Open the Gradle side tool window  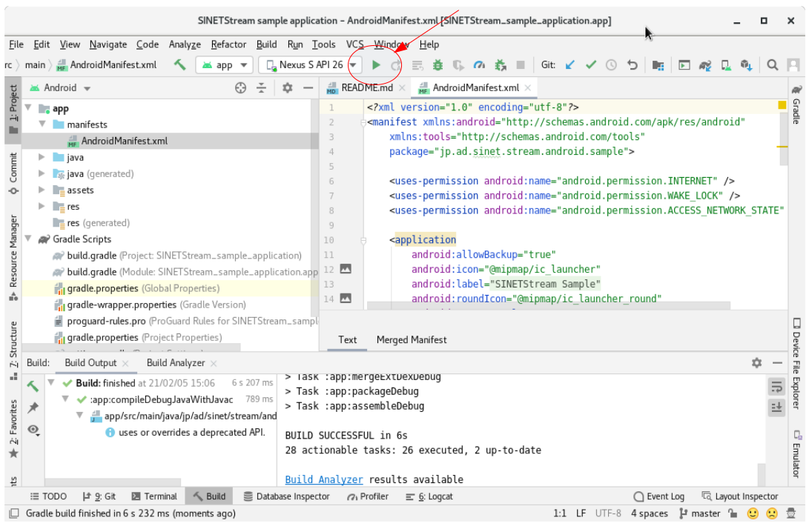tap(796, 105)
